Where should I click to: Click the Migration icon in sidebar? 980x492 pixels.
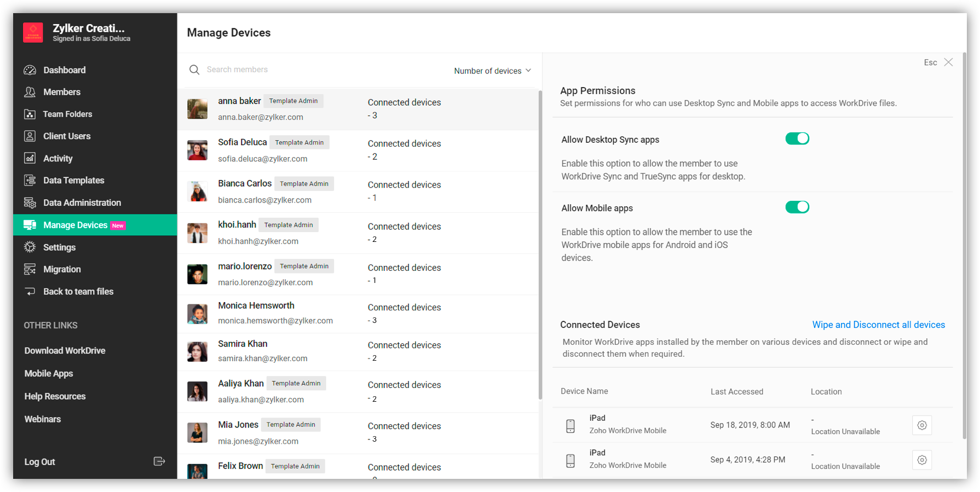[30, 269]
